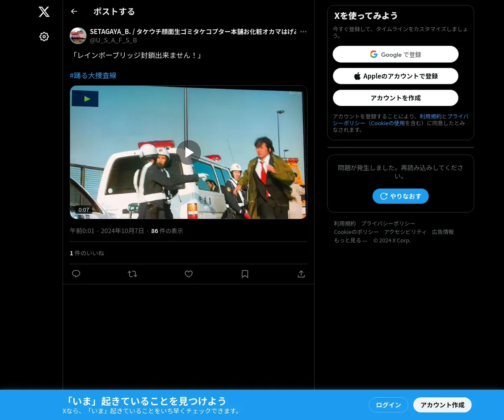This screenshot has width=504, height=420.
Task: Expand もっと見る footer menu
Action: click(351, 240)
